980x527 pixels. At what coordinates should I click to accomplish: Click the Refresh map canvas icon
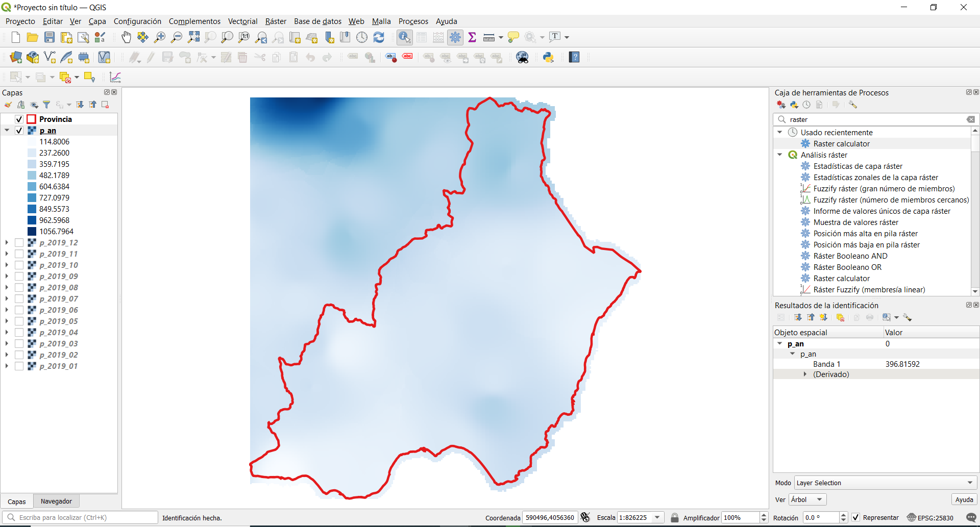coord(379,37)
